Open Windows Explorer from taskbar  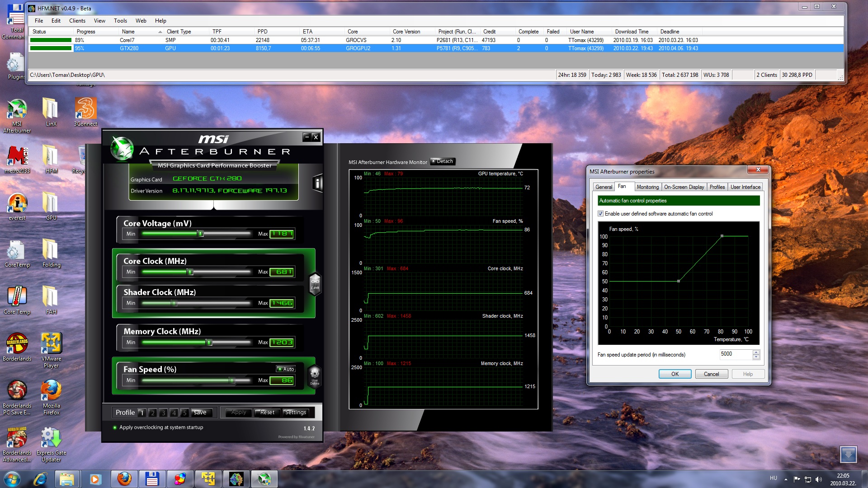click(67, 479)
